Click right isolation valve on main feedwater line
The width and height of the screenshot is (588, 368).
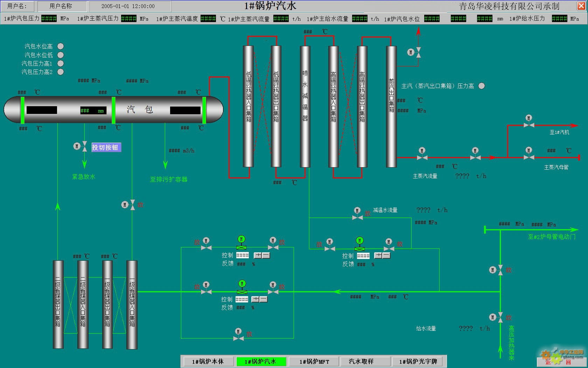[273, 288]
